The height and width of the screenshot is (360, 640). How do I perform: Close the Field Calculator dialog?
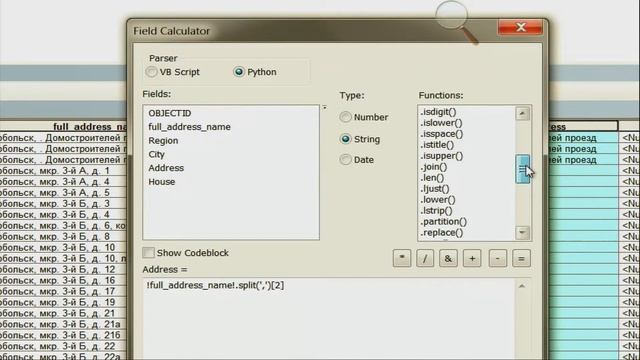tap(520, 27)
